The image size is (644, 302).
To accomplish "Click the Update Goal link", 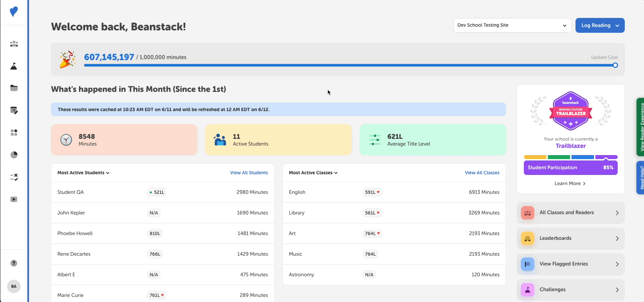I will (x=604, y=57).
